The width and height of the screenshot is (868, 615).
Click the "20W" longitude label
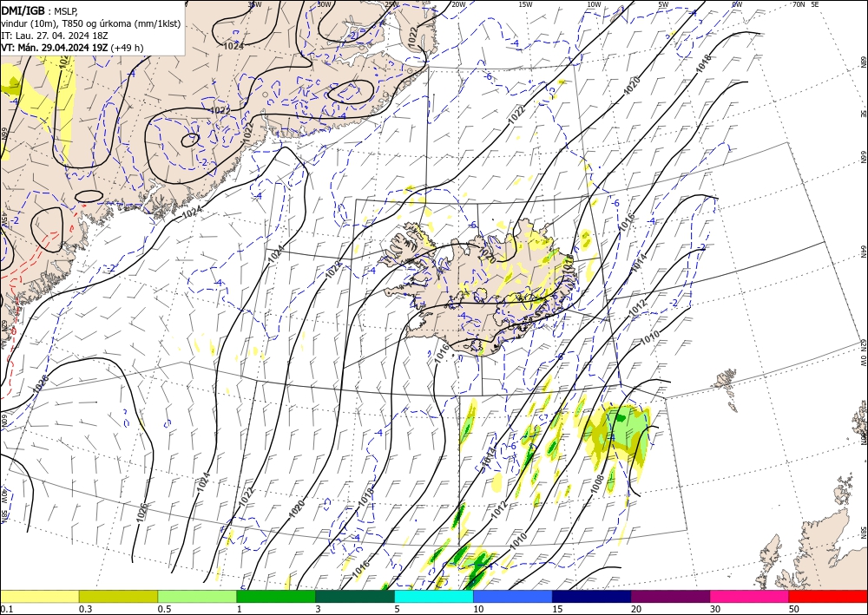coord(458,3)
